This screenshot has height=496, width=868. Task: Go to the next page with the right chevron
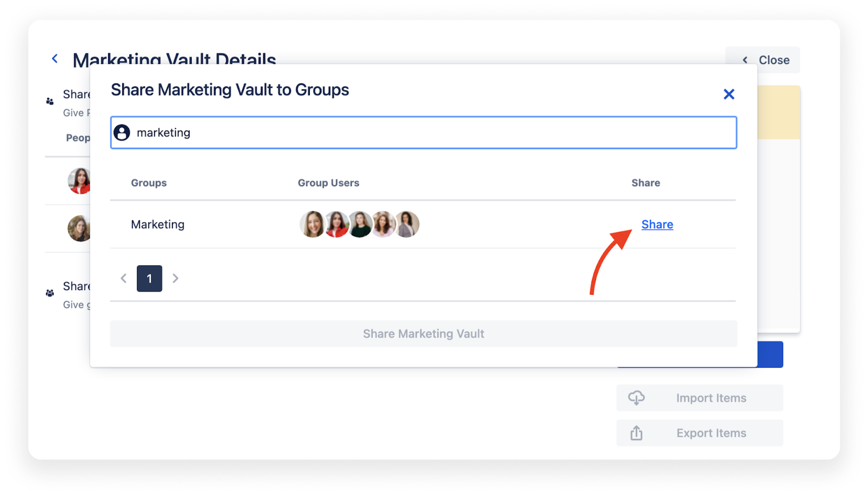176,278
